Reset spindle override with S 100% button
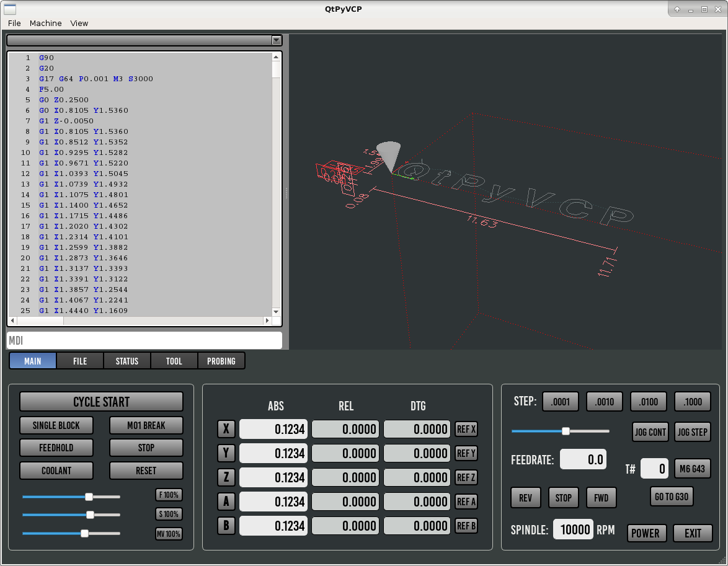 pos(169,514)
